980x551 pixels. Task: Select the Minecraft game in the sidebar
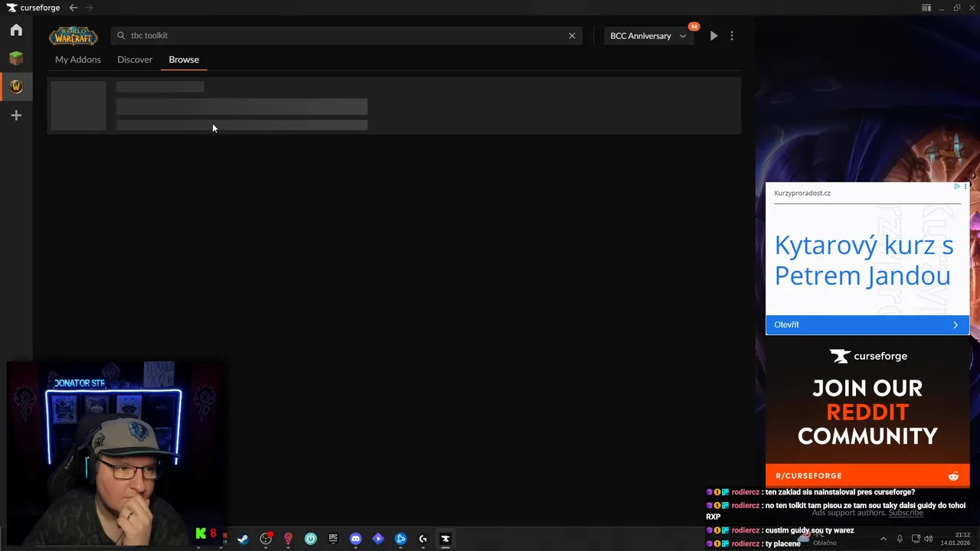(16, 58)
